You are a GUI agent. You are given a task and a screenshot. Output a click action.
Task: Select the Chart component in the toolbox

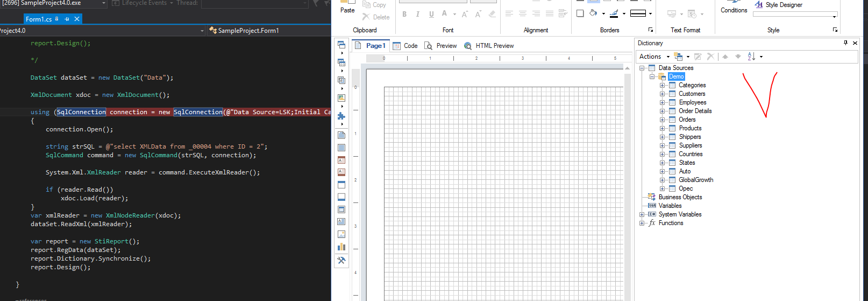coord(341,247)
